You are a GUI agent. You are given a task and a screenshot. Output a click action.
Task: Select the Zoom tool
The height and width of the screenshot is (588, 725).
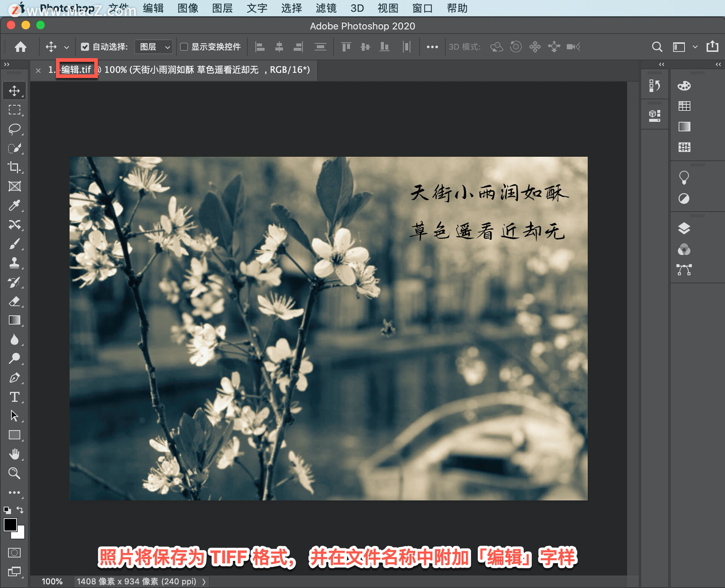point(14,473)
